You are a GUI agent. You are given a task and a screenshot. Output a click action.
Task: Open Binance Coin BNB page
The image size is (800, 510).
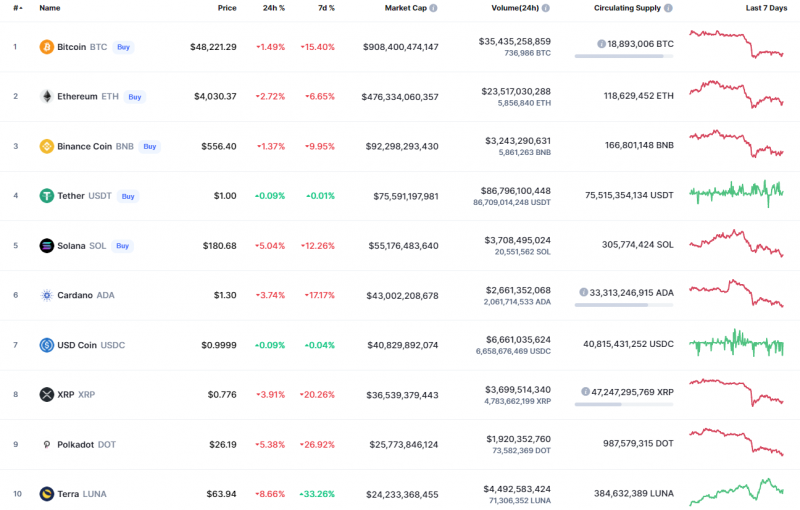[95, 146]
